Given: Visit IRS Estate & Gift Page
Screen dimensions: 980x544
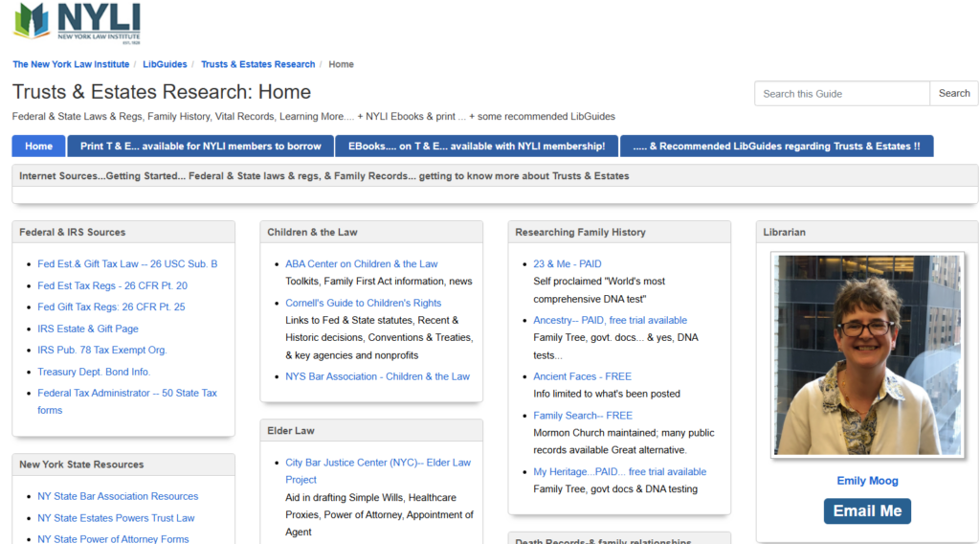Looking at the screenshot, I should (x=88, y=329).
